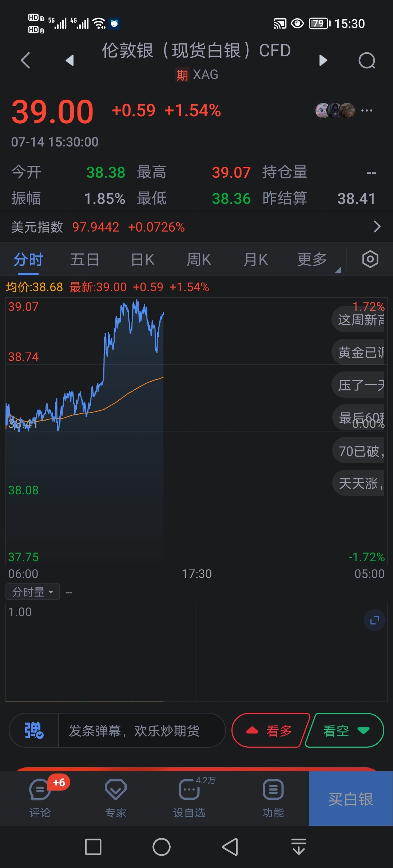Tap the 振幅 1.85% value
The image size is (393, 868).
click(104, 198)
